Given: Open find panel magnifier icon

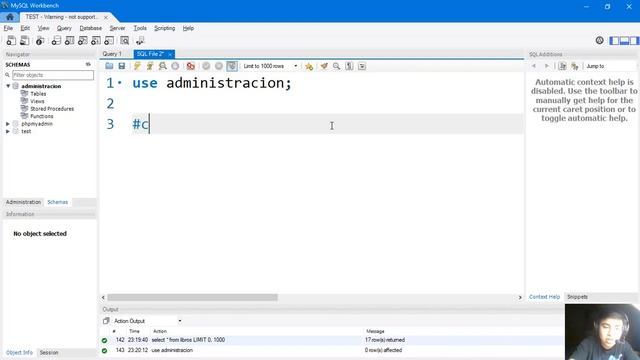Looking at the screenshot, I should click(336, 66).
